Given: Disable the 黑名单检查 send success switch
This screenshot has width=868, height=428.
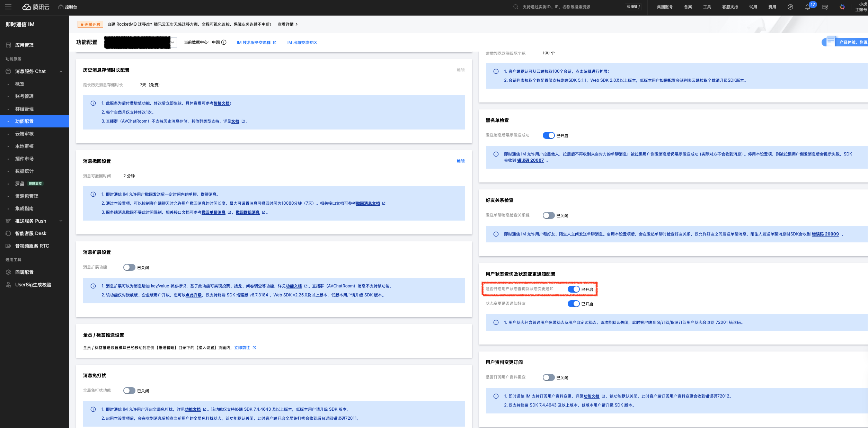Looking at the screenshot, I should coord(548,135).
